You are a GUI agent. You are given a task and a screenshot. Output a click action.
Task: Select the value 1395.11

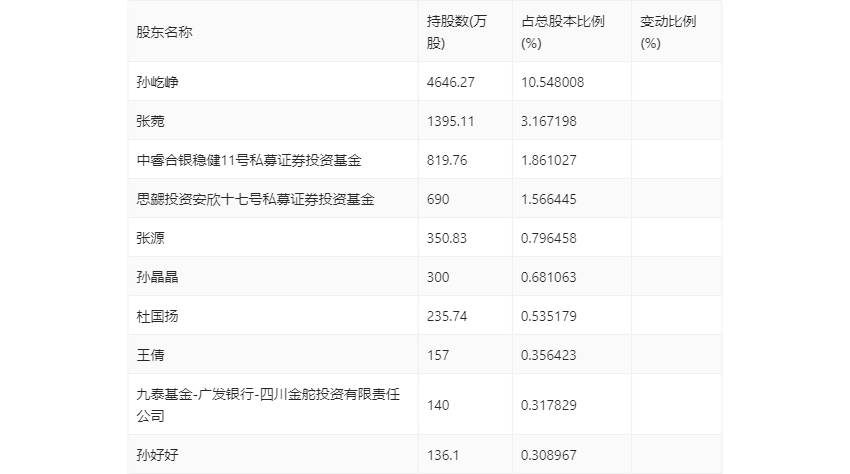[450, 121]
